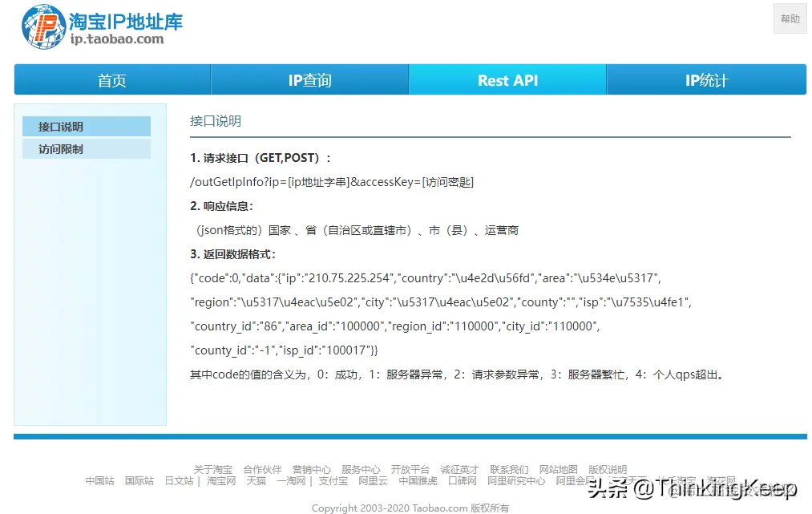Switch to the IP统计 tab
This screenshot has height=514, width=812.
tap(705, 80)
